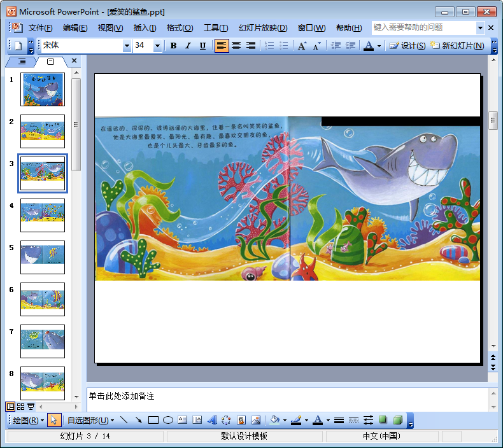Open the 格式 (Format) menu
This screenshot has height=448, width=503.
tap(180, 28)
